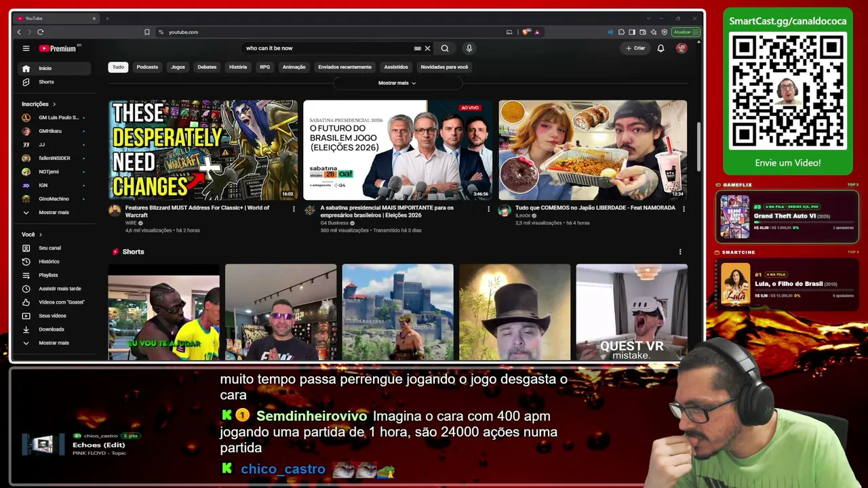868x488 pixels.
Task: Open GMHikaru subscription channel
Action: click(56, 131)
